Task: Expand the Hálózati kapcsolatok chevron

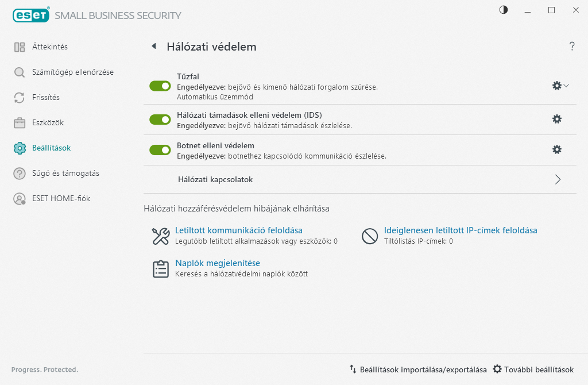Action: (x=558, y=179)
